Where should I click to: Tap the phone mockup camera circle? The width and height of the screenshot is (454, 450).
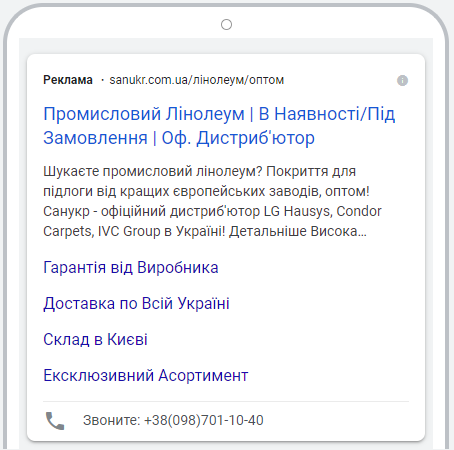(x=226, y=24)
